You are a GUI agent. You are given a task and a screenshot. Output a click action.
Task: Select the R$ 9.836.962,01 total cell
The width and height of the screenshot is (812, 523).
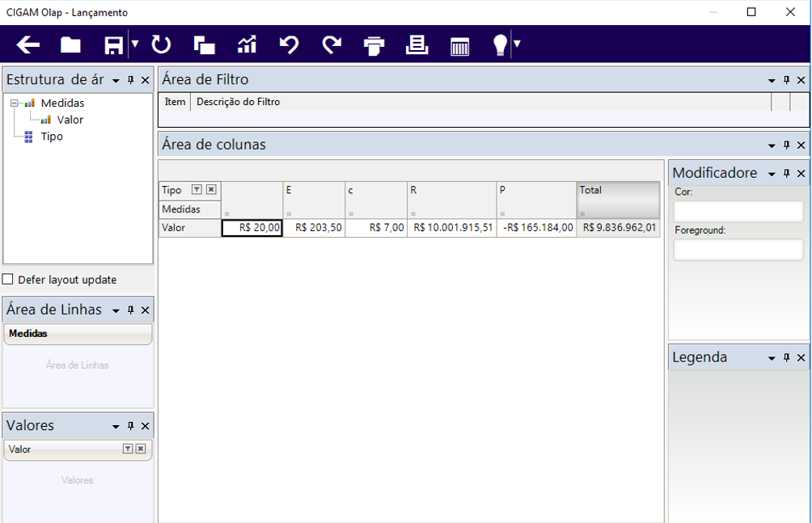tap(619, 228)
